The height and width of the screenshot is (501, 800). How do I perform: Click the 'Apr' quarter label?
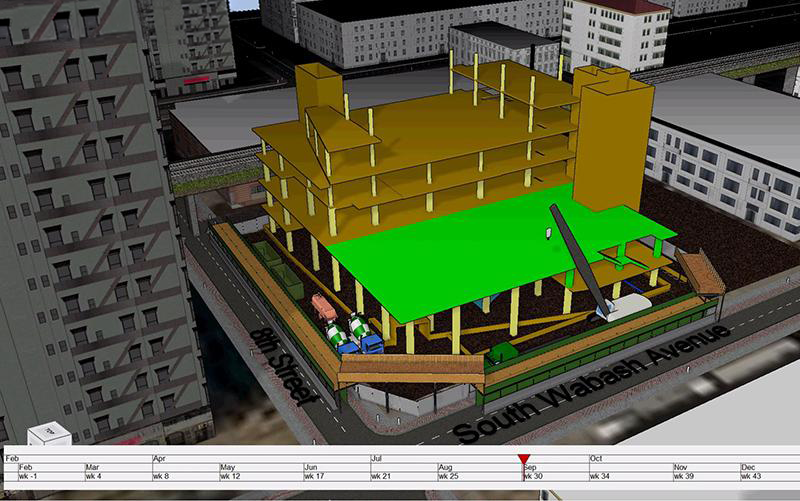(x=159, y=459)
